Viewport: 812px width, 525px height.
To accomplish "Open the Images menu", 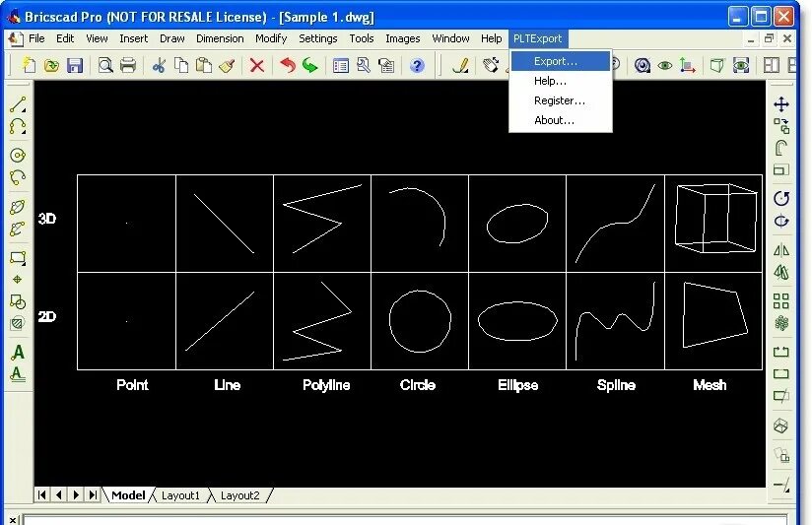I will (x=402, y=38).
